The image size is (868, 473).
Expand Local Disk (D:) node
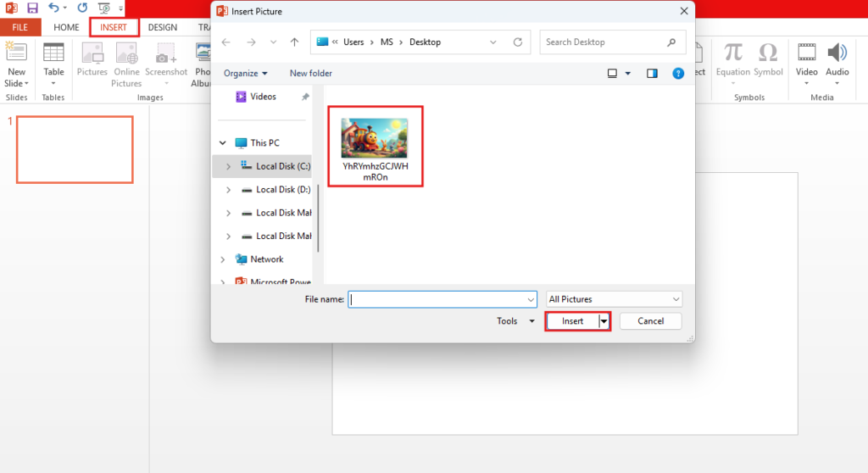[228, 189]
